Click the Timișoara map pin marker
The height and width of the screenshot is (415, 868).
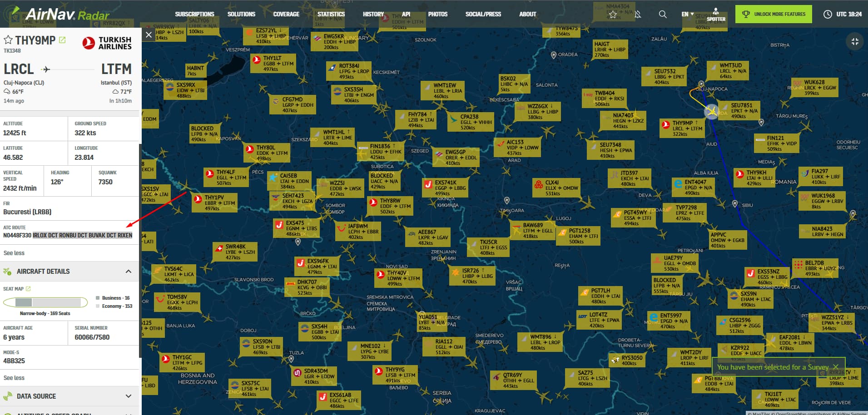coord(507,200)
